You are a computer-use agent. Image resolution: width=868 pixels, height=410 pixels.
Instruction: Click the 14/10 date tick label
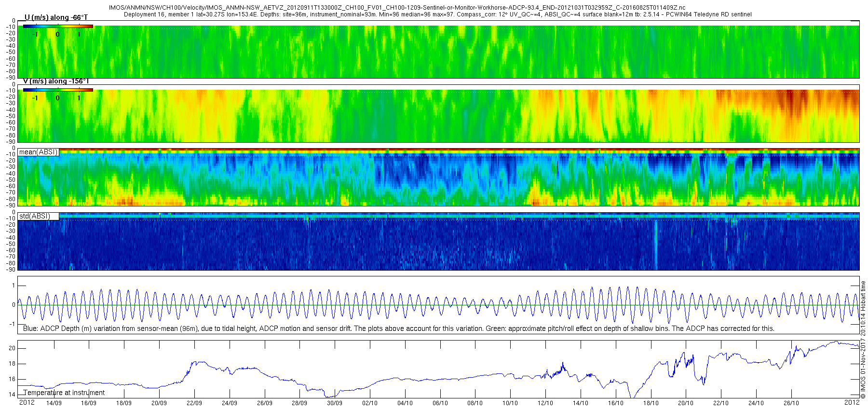pos(581,403)
